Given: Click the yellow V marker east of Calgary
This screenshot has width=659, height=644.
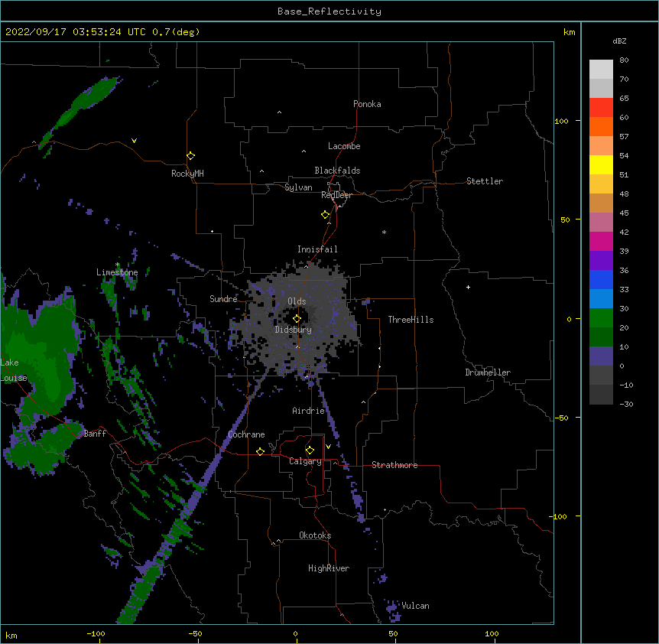Looking at the screenshot, I should (x=328, y=447).
